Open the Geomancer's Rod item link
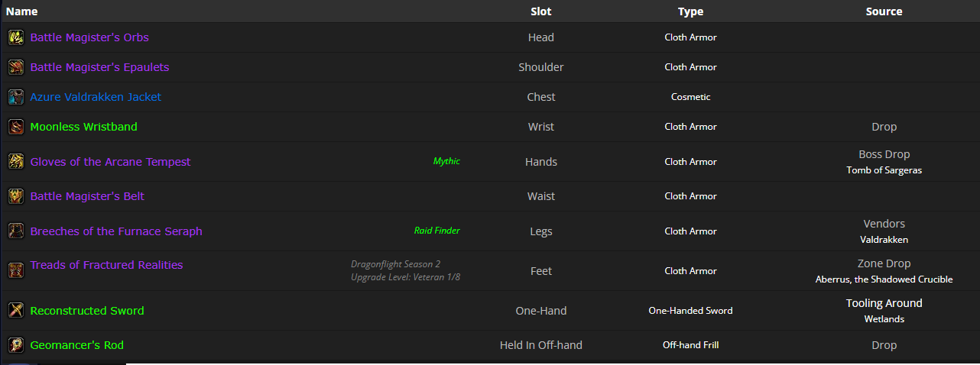 [x=77, y=345]
